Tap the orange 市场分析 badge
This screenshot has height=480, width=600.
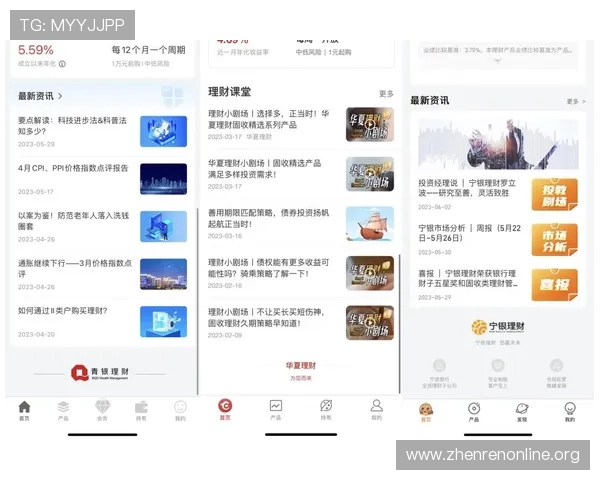(x=554, y=240)
